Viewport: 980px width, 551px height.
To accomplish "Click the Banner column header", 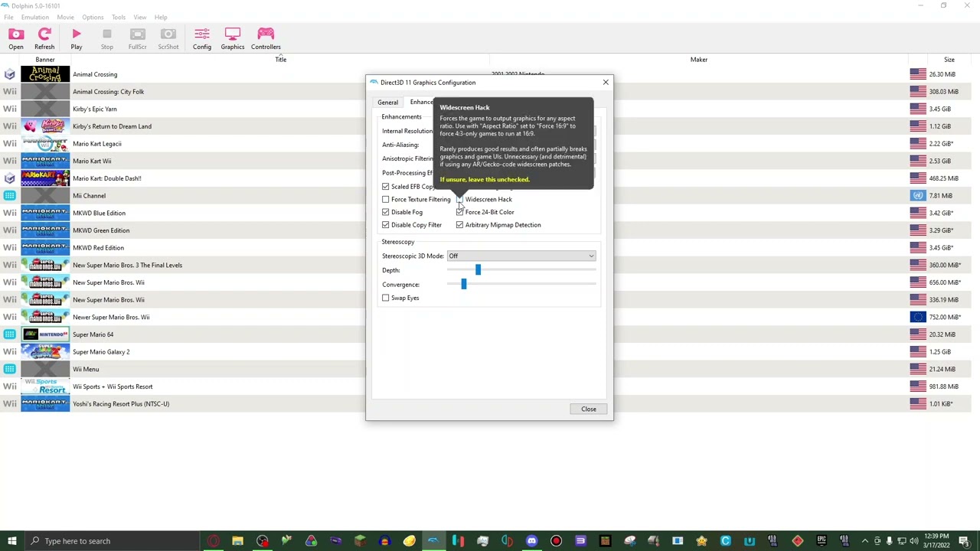I will click(x=44, y=60).
